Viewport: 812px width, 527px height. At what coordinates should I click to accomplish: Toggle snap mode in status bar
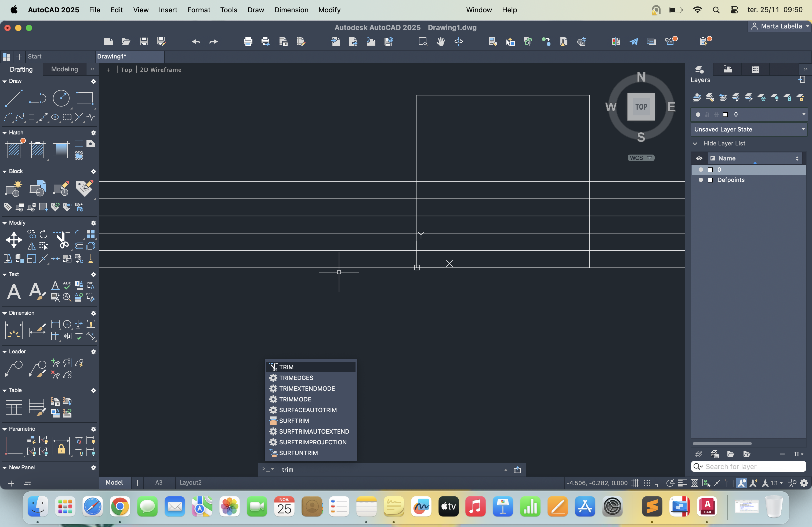tap(647, 483)
